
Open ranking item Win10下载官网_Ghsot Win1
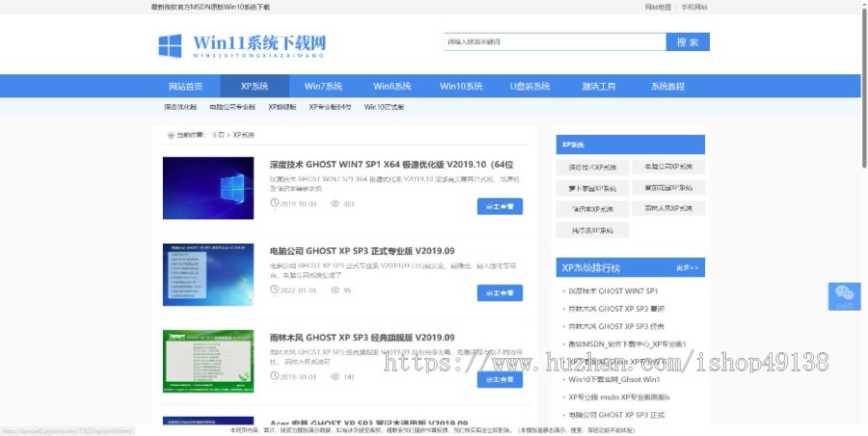tap(614, 379)
